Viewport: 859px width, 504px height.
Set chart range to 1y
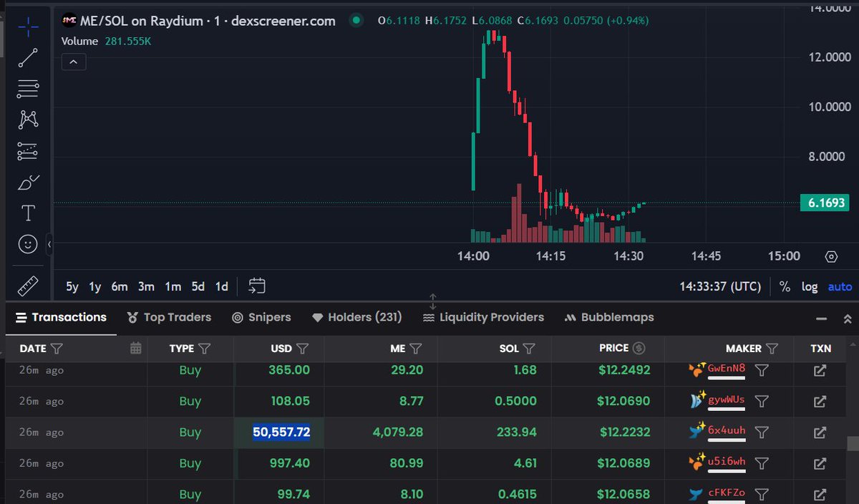[94, 286]
